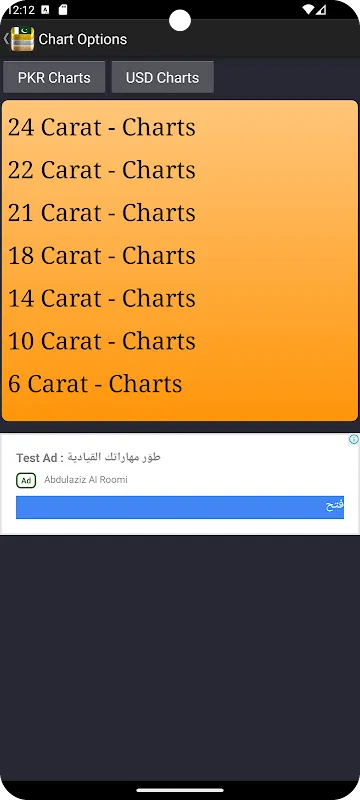View 6 Carat - Charts
This screenshot has height=800, width=360.
point(95,384)
